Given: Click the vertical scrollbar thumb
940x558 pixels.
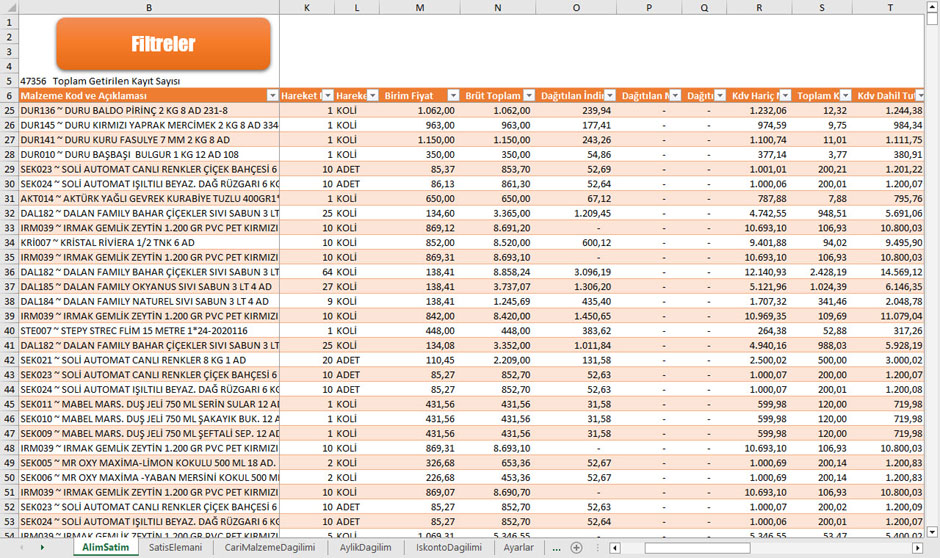Looking at the screenshot, I should click(932, 19).
